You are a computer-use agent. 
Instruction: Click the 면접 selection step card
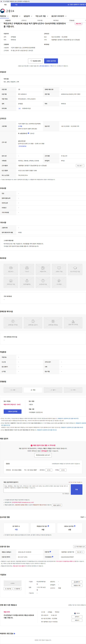tap(33, 390)
